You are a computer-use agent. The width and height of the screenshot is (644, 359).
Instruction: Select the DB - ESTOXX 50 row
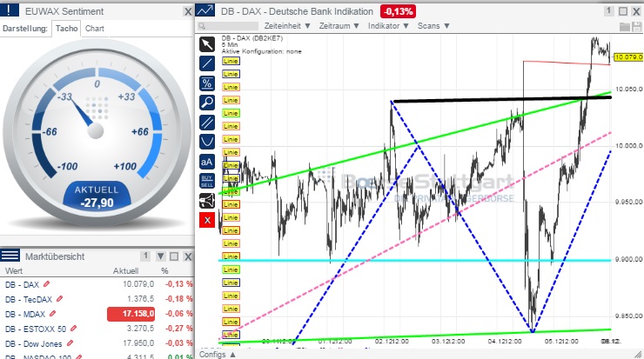coord(97,329)
